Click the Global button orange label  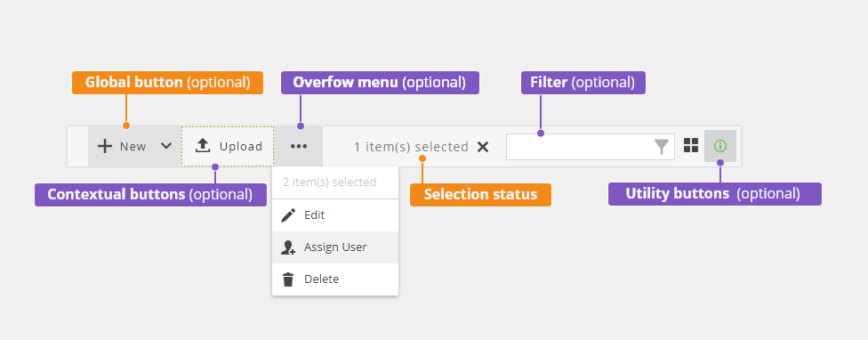[x=168, y=83]
